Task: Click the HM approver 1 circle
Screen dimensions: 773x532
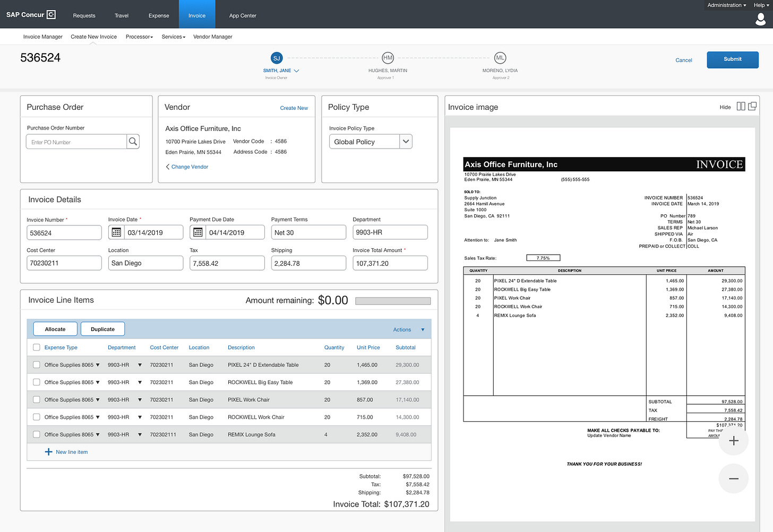Action: pyautogui.click(x=388, y=58)
